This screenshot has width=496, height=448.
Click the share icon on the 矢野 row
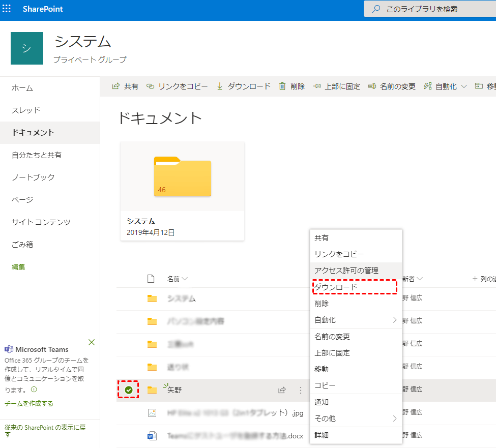point(281,390)
